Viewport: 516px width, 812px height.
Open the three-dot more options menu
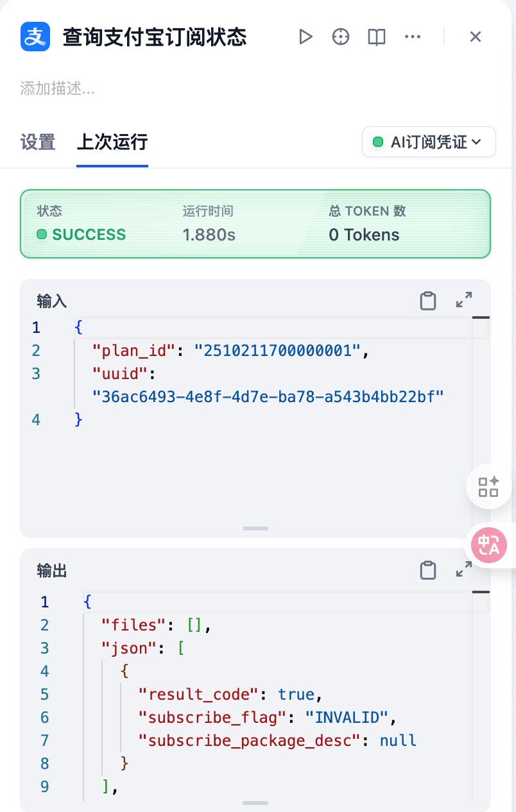tap(413, 37)
